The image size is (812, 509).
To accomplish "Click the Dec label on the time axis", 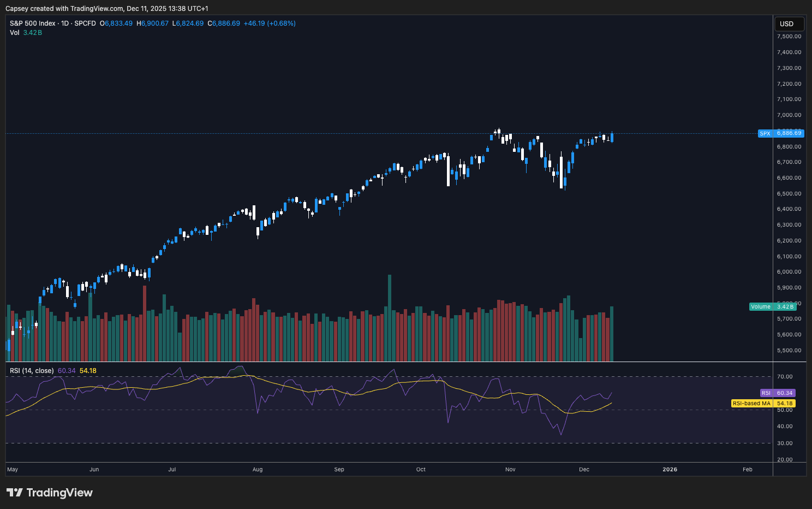I will (583, 469).
